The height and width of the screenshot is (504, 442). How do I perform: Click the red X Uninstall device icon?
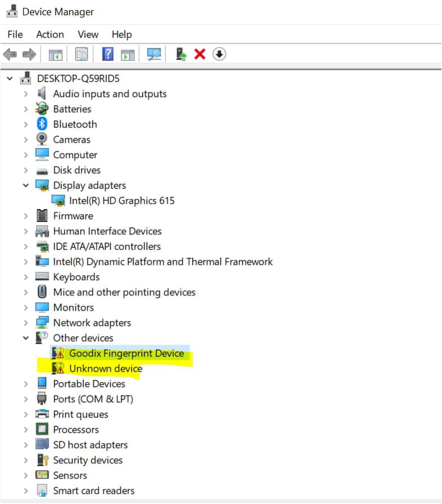click(x=200, y=54)
